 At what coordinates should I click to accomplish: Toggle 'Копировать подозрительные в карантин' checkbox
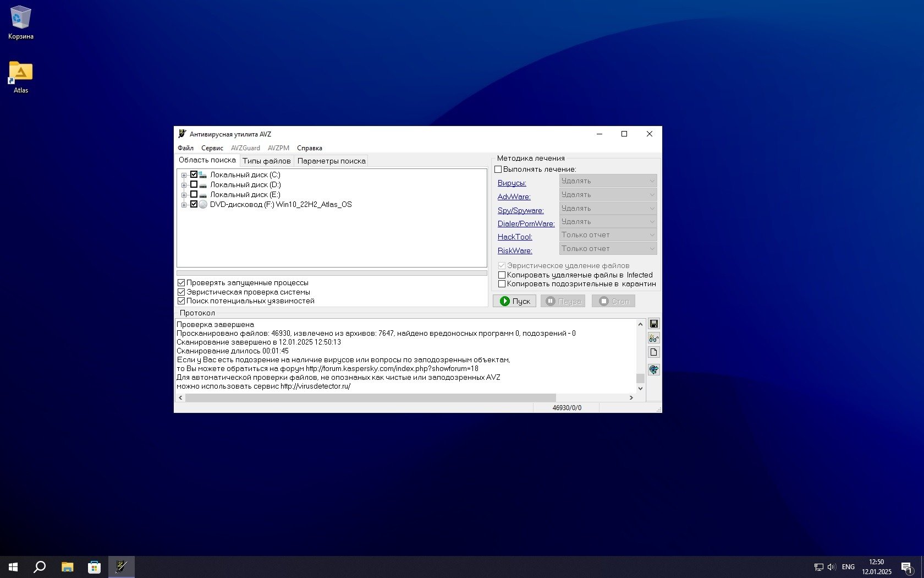pos(502,284)
